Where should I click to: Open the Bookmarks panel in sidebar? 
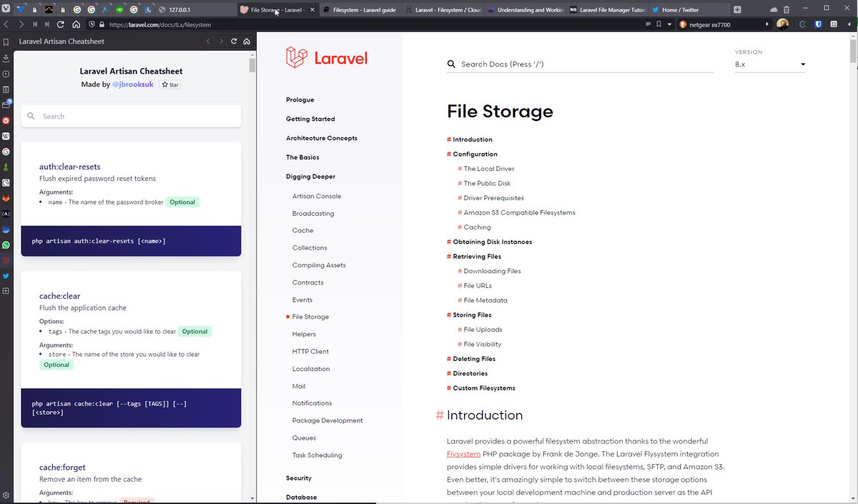point(6,42)
